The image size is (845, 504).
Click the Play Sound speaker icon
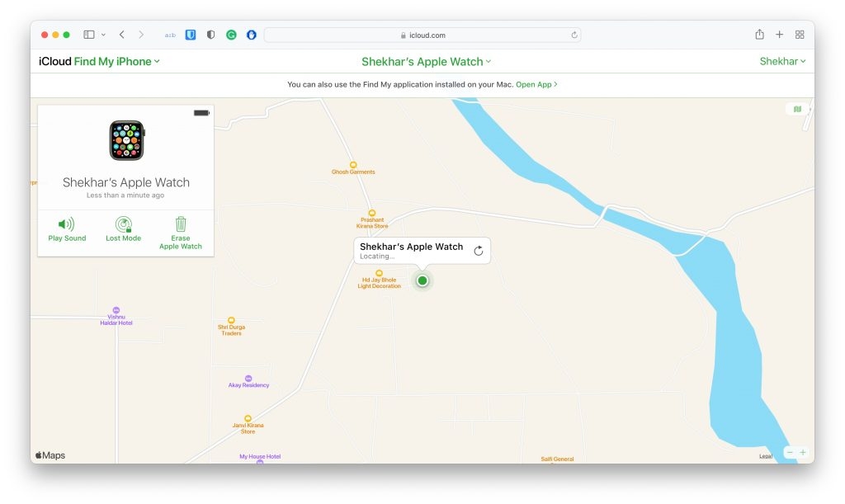point(66,224)
